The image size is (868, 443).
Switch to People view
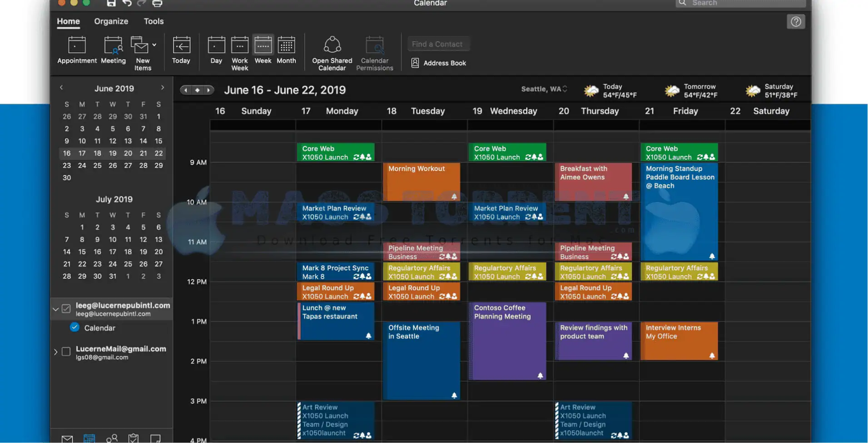click(112, 438)
